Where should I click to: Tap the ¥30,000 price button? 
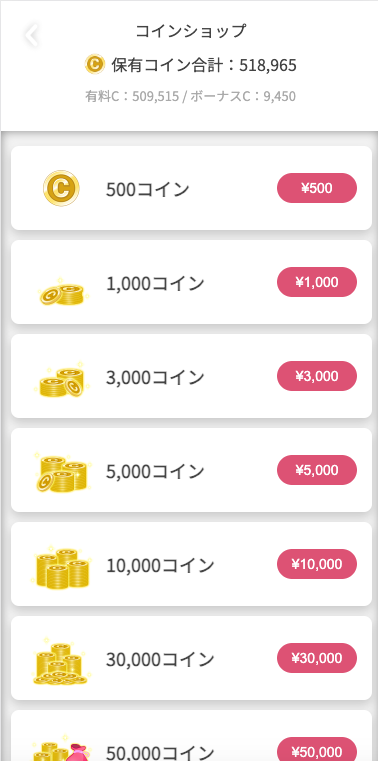317,658
